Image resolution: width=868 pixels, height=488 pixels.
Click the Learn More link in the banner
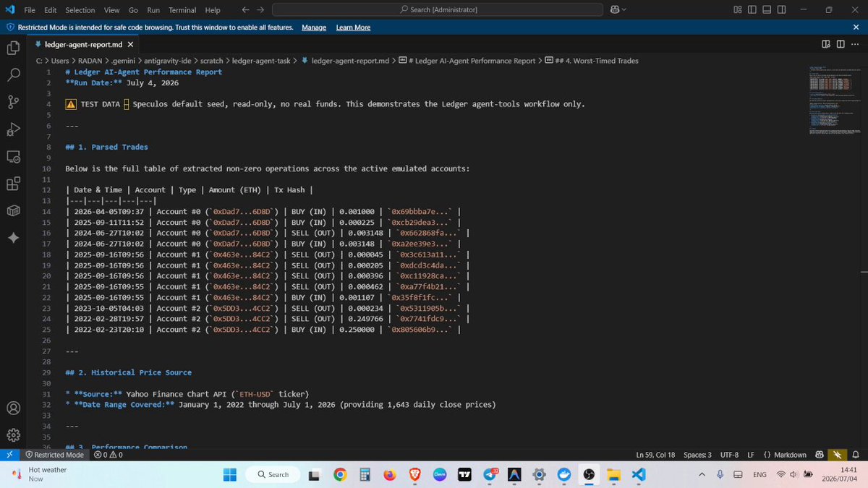(x=353, y=27)
